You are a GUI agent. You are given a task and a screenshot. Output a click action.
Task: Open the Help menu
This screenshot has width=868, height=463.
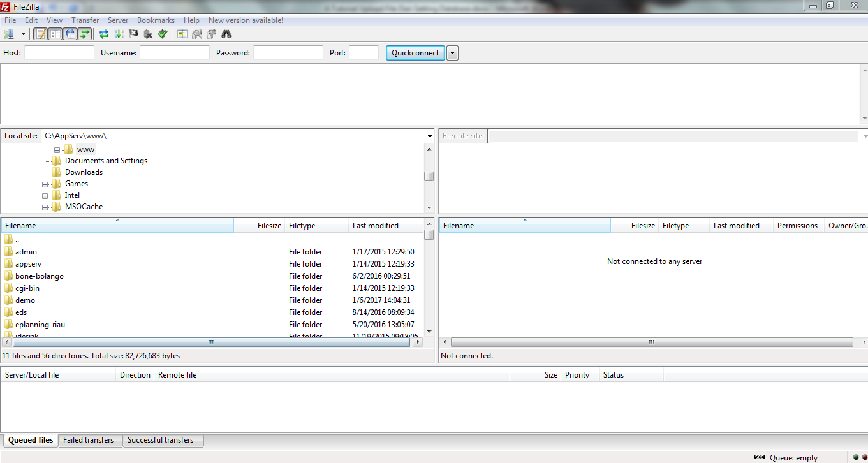pos(191,20)
